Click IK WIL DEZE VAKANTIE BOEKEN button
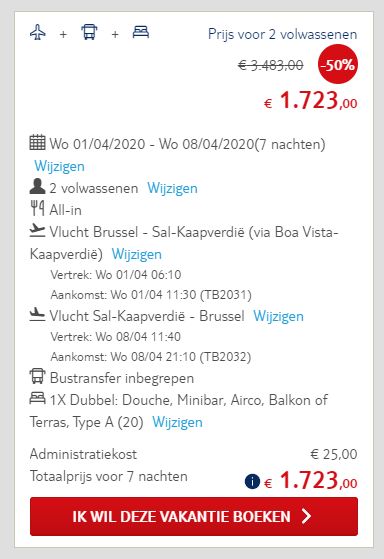The height and width of the screenshot is (559, 384). [x=194, y=516]
